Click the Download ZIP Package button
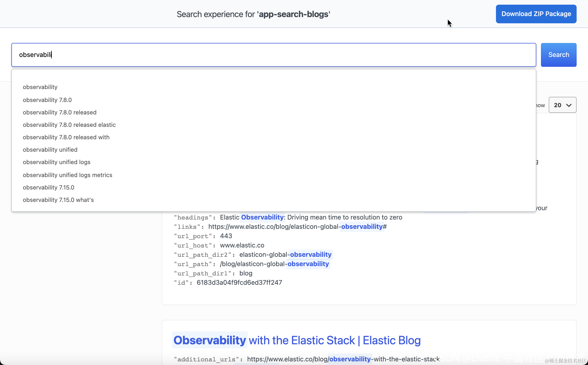588x365 pixels. click(x=536, y=14)
